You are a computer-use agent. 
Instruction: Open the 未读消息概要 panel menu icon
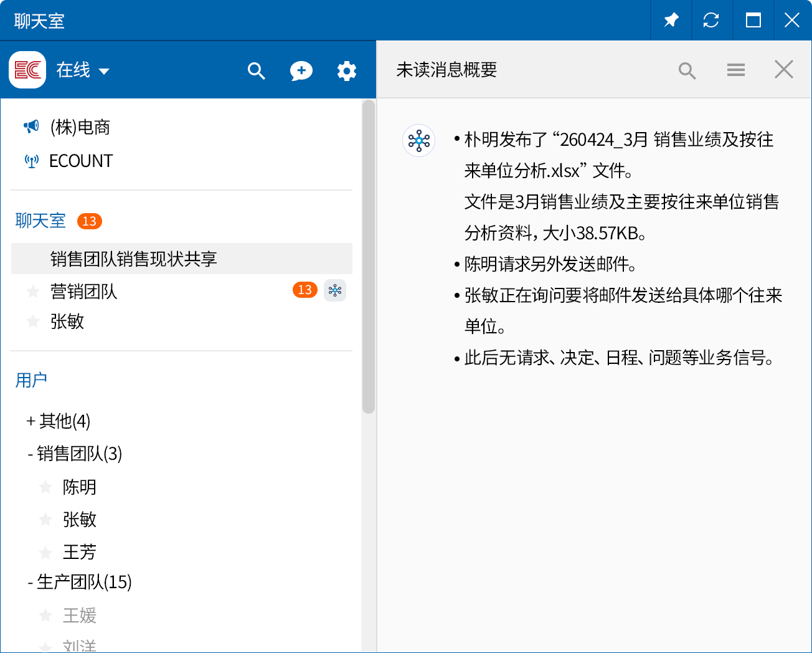pyautogui.click(x=736, y=70)
